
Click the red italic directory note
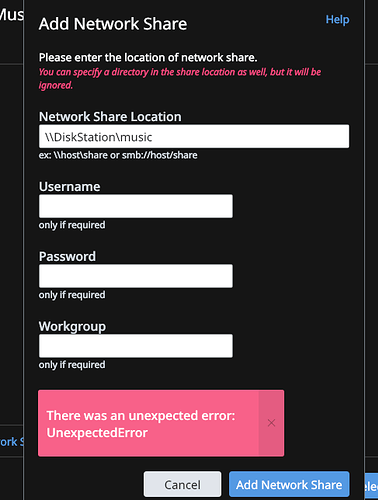pyautogui.click(x=180, y=78)
